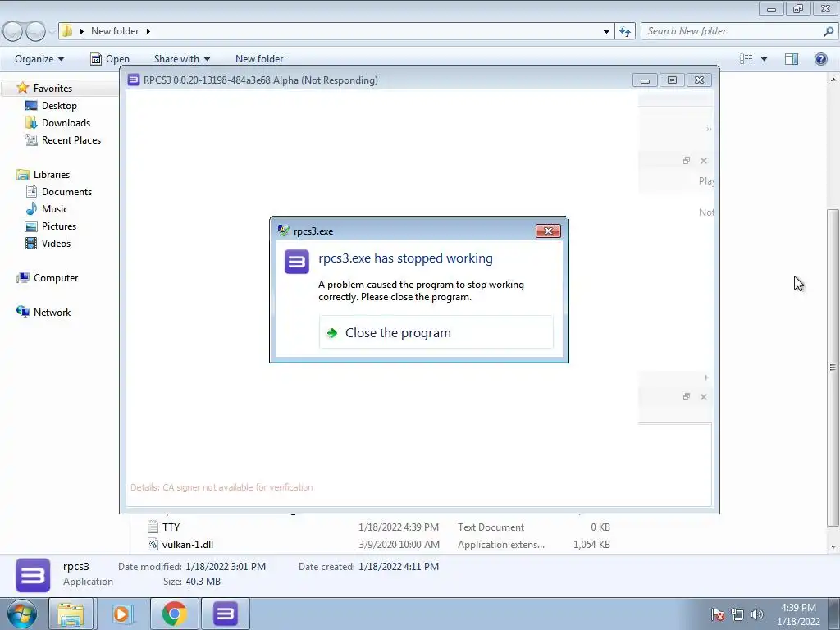Click the back navigation button
Image resolution: width=840 pixels, height=630 pixels.
click(13, 31)
